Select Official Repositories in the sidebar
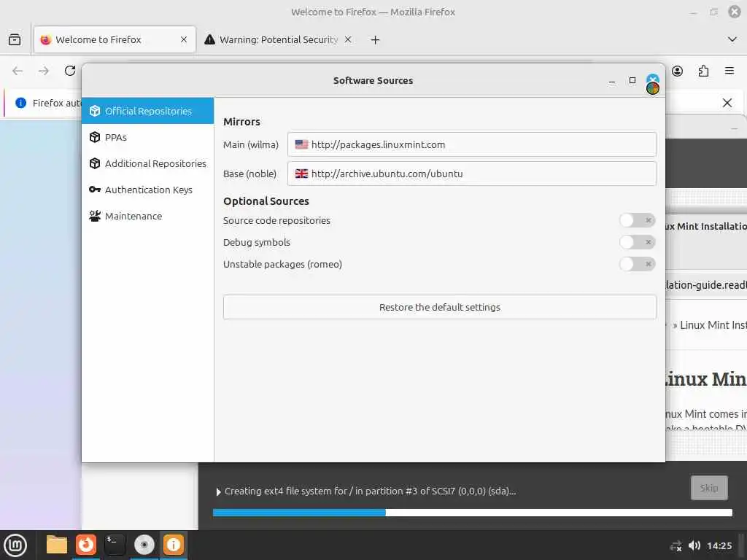 [147, 111]
